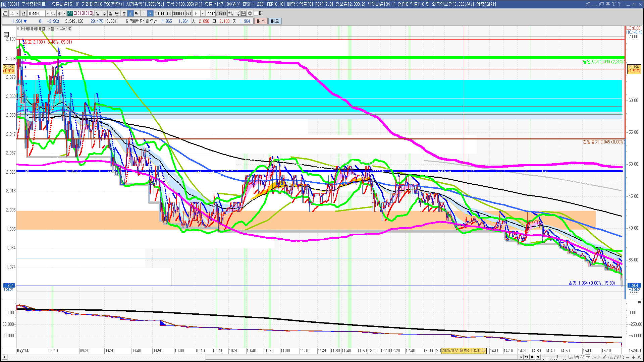Click the minus zoom-out icon
644x362 pixels.
click(x=628, y=357)
